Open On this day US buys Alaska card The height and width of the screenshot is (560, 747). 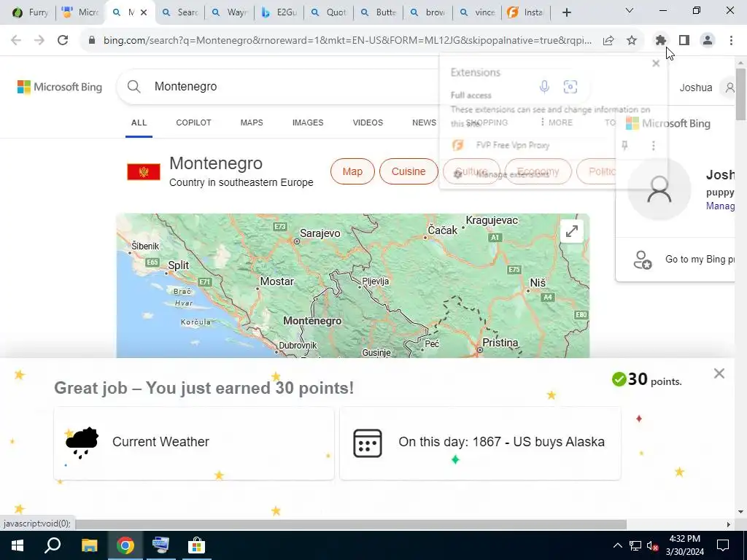click(x=480, y=443)
